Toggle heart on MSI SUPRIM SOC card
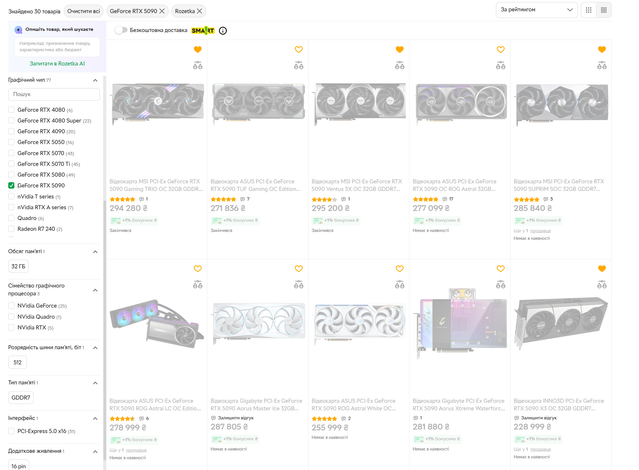The image size is (639, 470). (602, 49)
